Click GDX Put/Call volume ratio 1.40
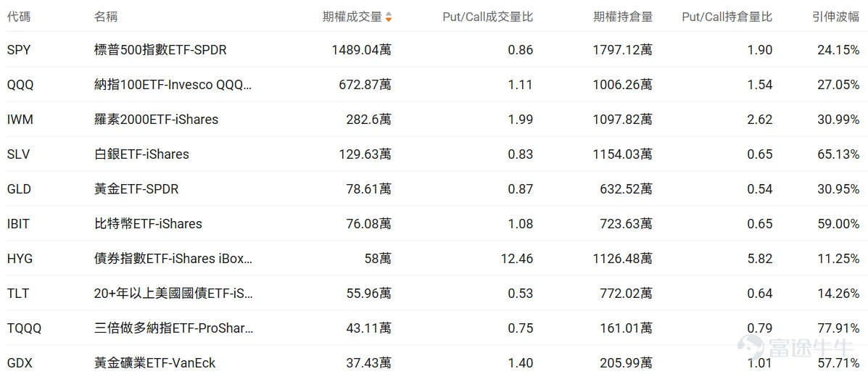This screenshot has width=868, height=374. pos(521,363)
